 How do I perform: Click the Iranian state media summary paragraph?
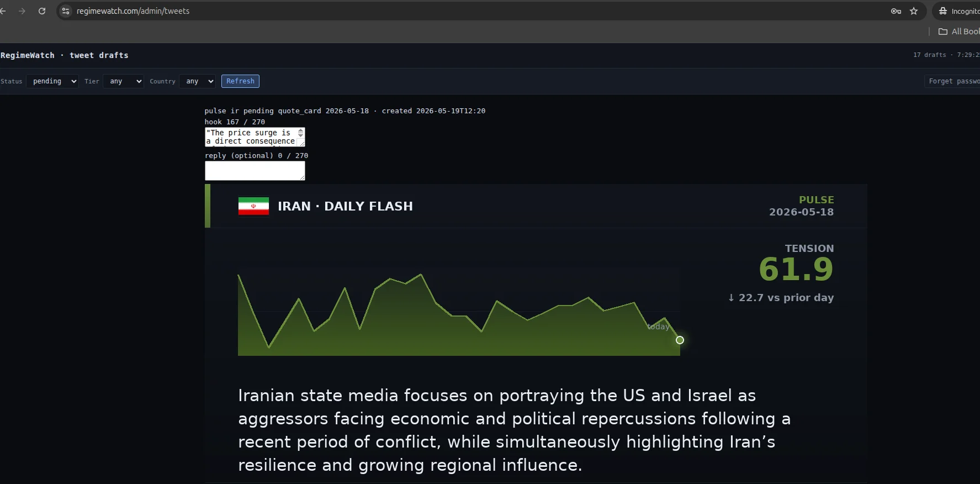pos(514,430)
